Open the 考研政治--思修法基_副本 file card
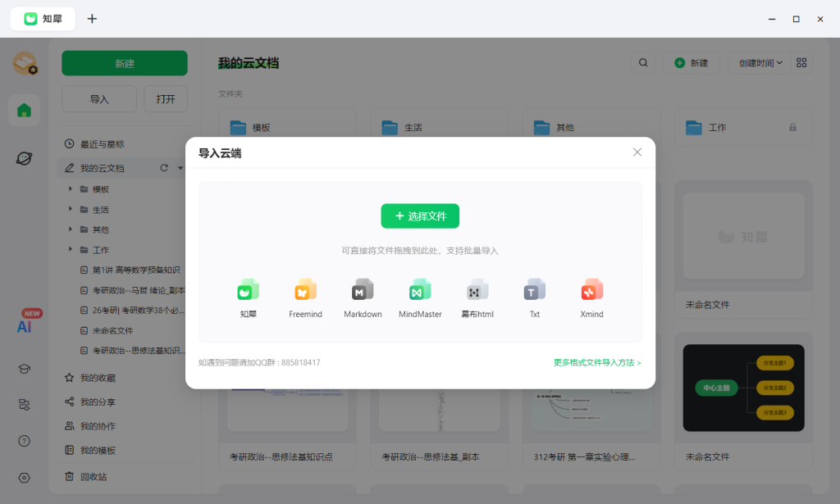This screenshot has width=840, height=504. coord(440,428)
